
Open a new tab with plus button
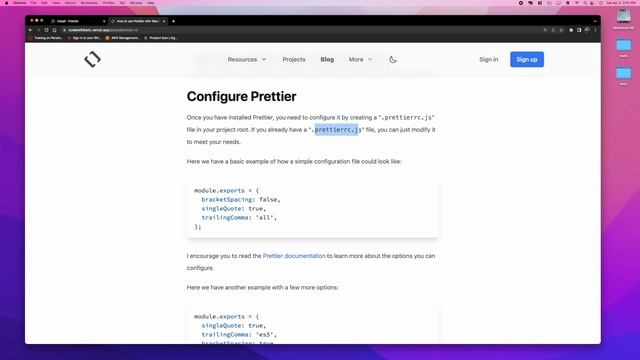coord(173,21)
